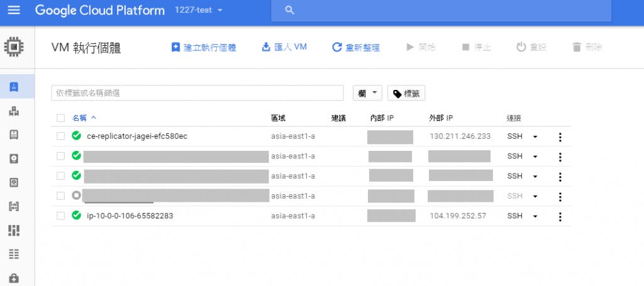Click 建立執行個體 create instance button
The height and width of the screenshot is (286, 644).
click(204, 48)
